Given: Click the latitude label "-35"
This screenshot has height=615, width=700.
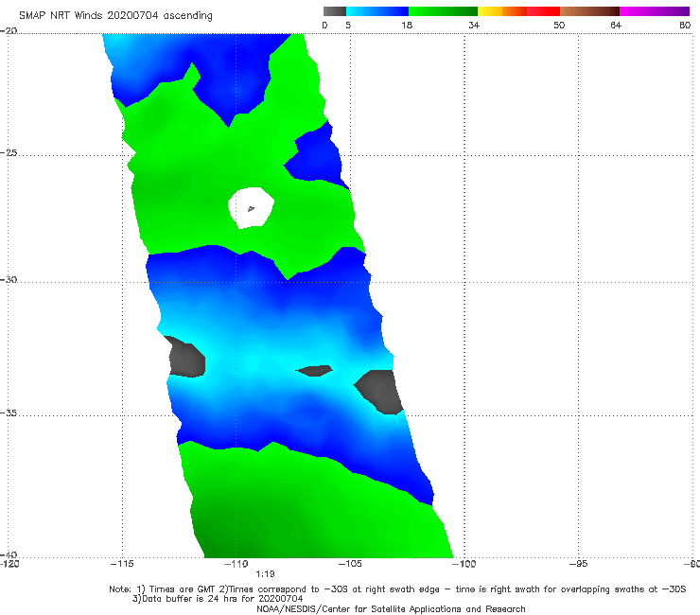Looking at the screenshot, I should click(x=9, y=413).
